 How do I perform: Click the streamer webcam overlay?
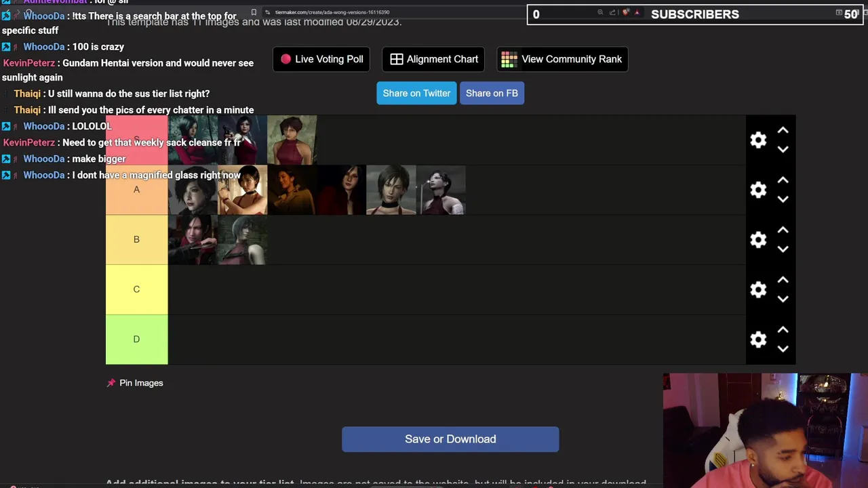click(x=766, y=430)
